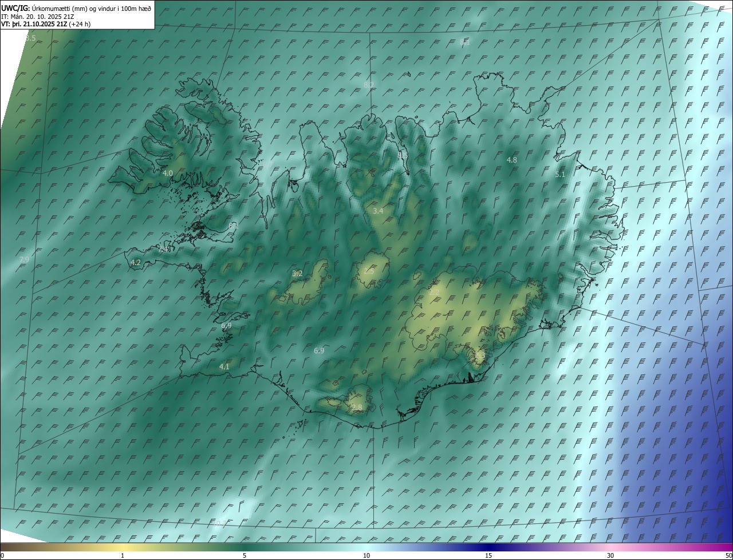The image size is (733, 560).
Task: Click the colorbar tick label 50
Action: coord(728,556)
